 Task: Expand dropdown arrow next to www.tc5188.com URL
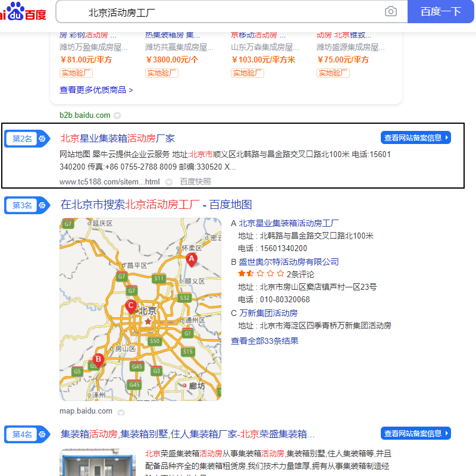[169, 182]
